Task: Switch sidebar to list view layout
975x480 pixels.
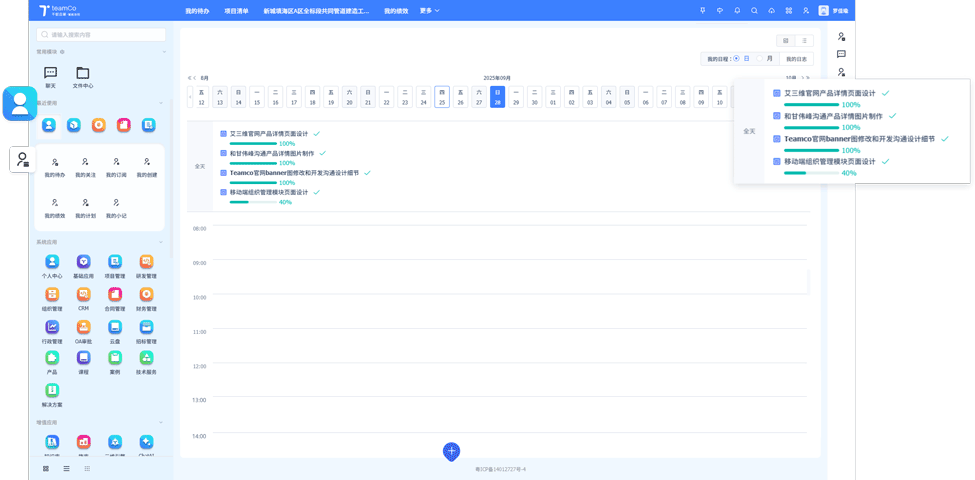Action: (x=66, y=468)
